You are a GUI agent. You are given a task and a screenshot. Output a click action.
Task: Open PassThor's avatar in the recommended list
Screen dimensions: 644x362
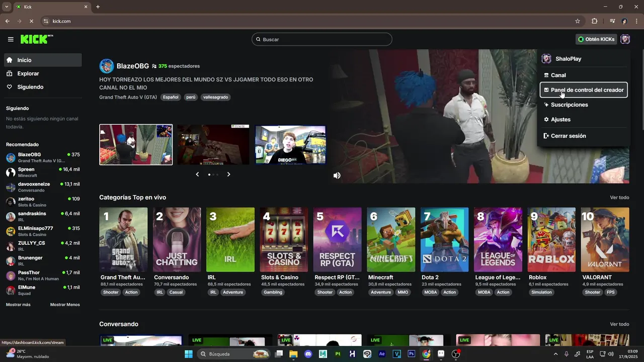point(11,276)
